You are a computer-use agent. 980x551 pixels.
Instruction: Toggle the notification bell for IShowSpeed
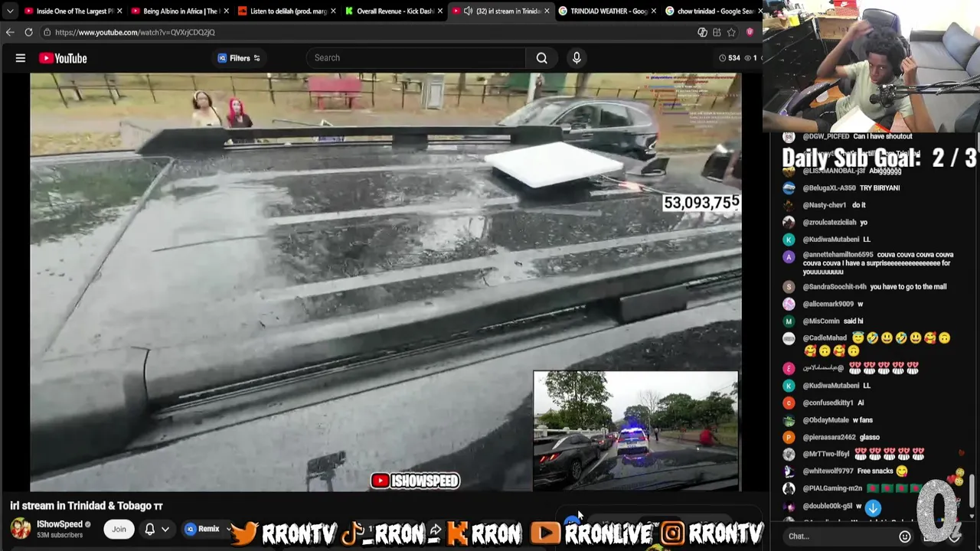tap(150, 529)
